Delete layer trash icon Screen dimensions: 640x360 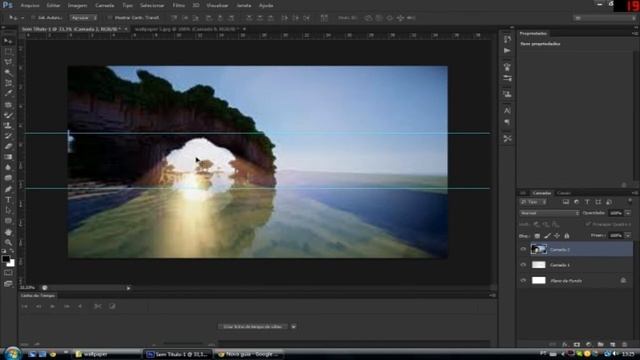tap(624, 344)
